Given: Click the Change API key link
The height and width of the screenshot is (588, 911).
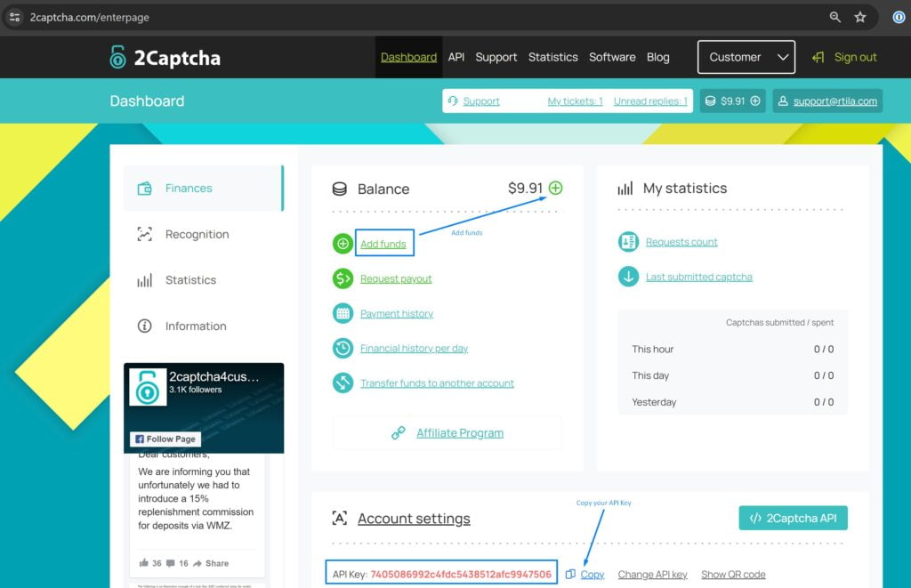Looking at the screenshot, I should [652, 574].
